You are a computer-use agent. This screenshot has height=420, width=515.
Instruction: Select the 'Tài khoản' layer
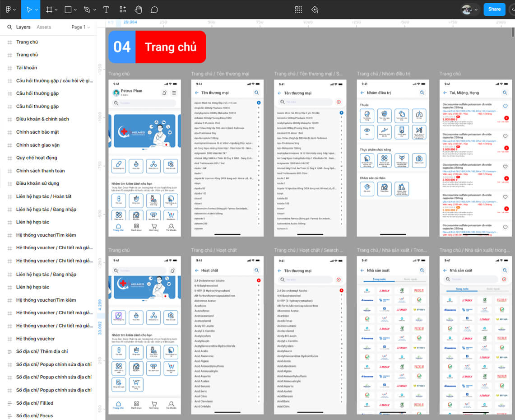(x=27, y=68)
